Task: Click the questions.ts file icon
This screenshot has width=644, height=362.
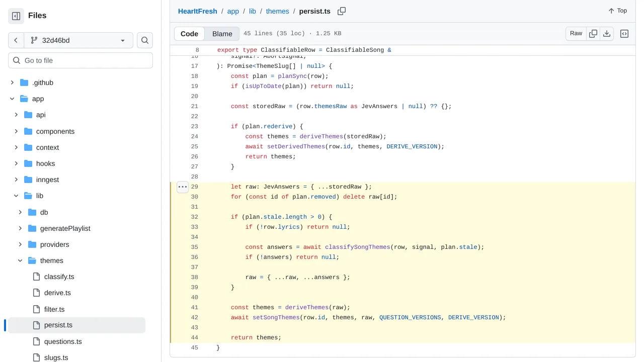Action: point(36,341)
